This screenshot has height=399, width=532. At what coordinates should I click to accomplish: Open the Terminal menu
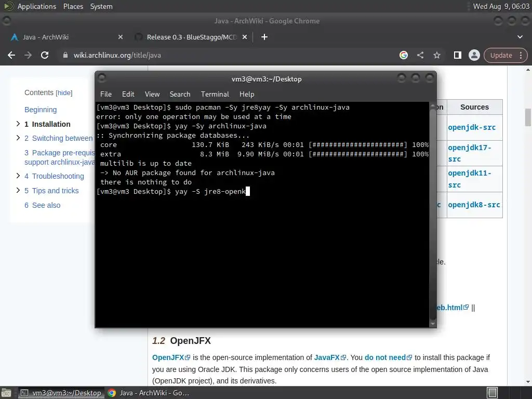pos(215,95)
